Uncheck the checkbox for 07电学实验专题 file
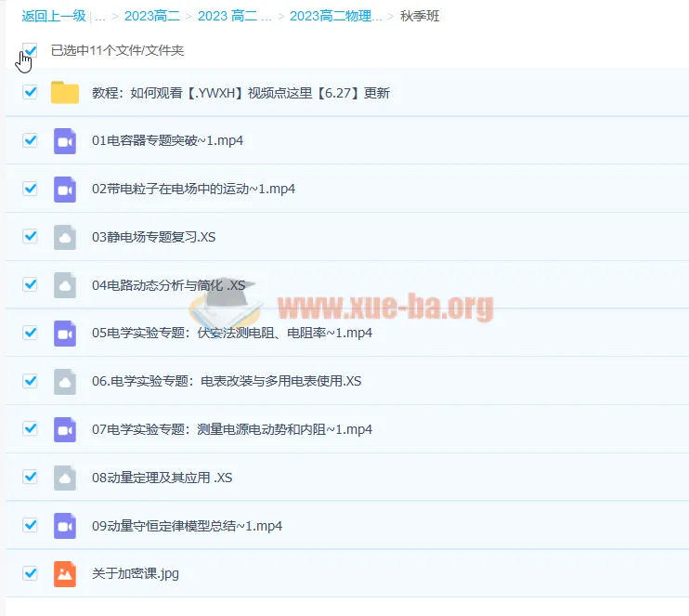The image size is (689, 616). [31, 429]
